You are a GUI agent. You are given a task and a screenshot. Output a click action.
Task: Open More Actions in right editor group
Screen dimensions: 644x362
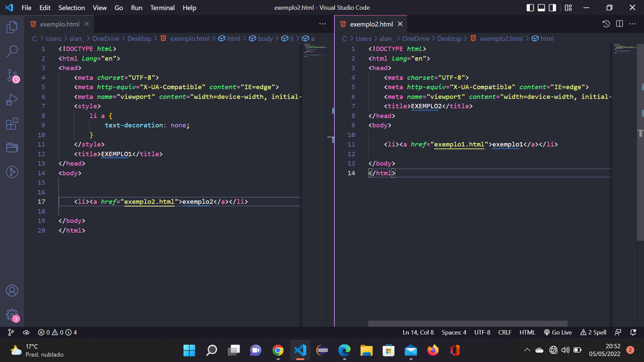633,24
